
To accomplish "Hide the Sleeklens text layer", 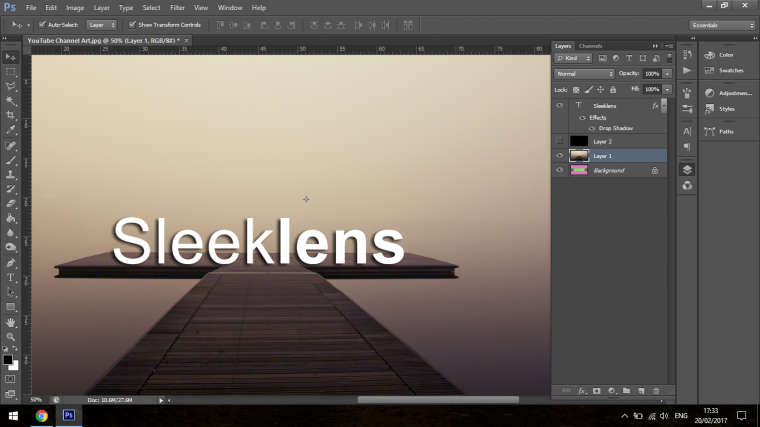I will [559, 105].
